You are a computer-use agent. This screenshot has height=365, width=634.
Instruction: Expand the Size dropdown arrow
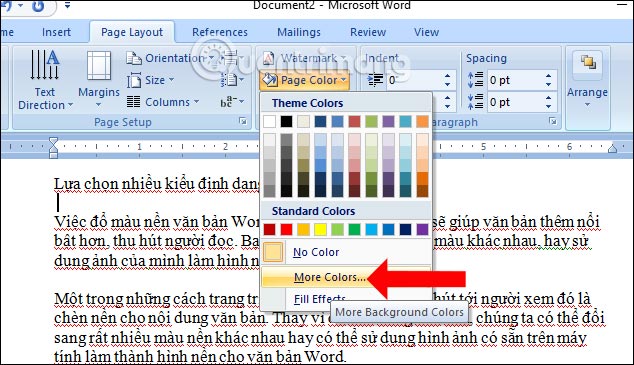171,80
